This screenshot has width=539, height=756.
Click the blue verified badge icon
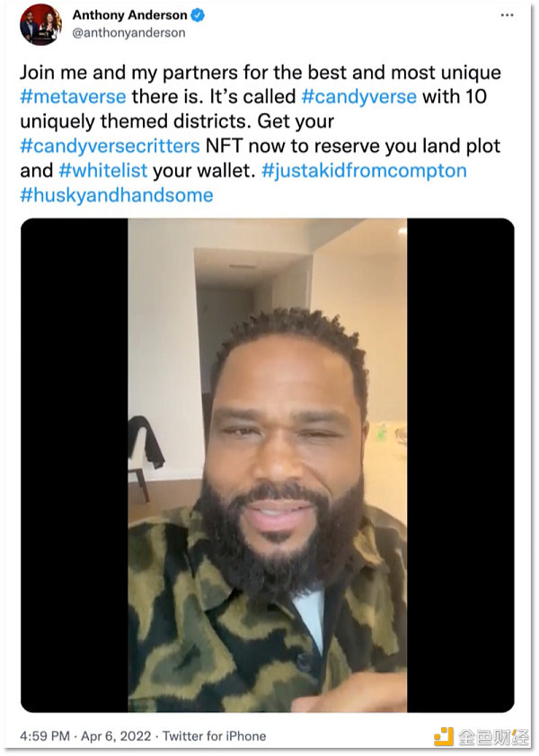[198, 15]
